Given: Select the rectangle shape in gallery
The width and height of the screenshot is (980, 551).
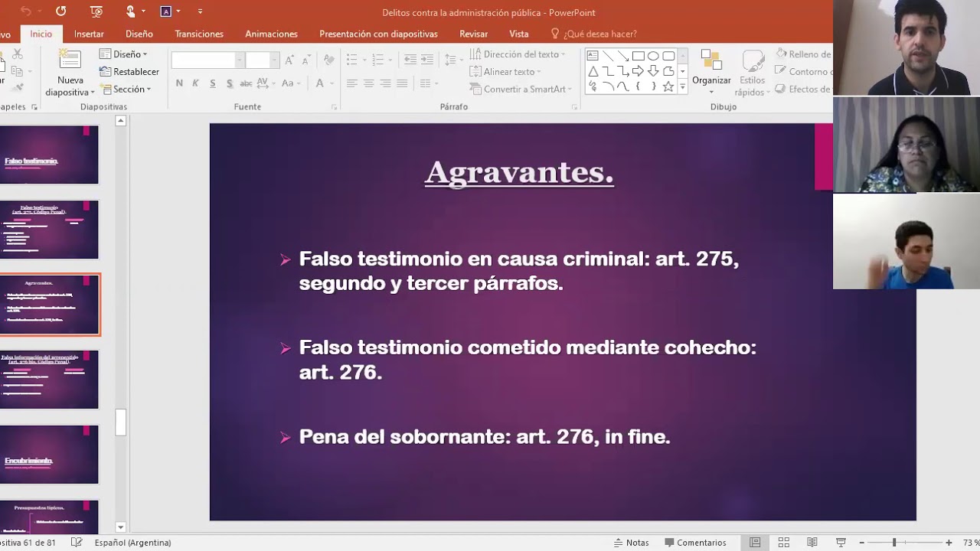Looking at the screenshot, I should click(638, 56).
